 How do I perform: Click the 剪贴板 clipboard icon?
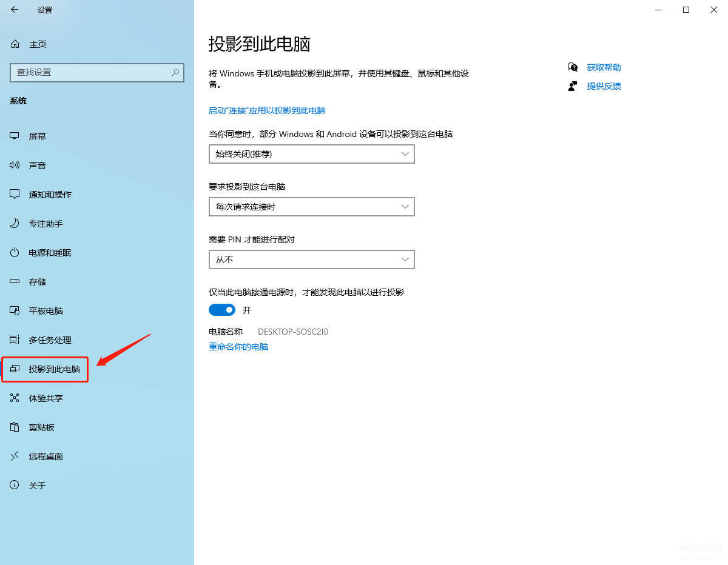(x=15, y=427)
